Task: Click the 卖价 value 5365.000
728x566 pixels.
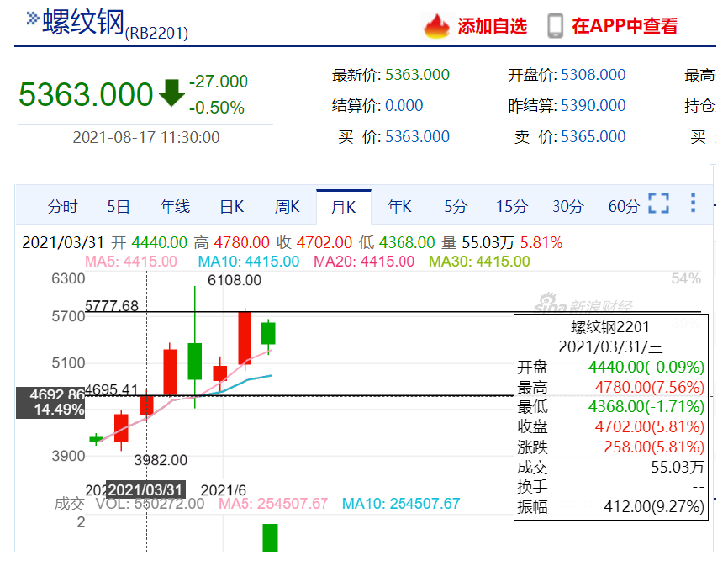Action: coord(593,136)
